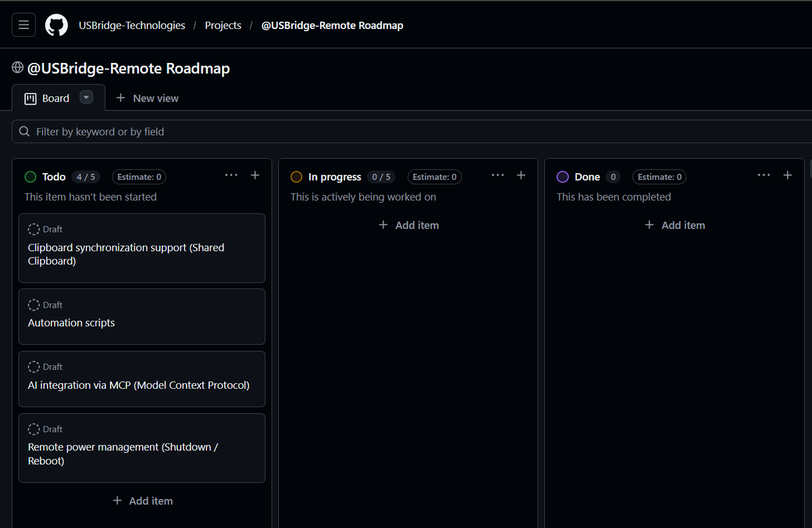Click In progress Estimate: 0 badge
This screenshot has height=528, width=812.
434,177
